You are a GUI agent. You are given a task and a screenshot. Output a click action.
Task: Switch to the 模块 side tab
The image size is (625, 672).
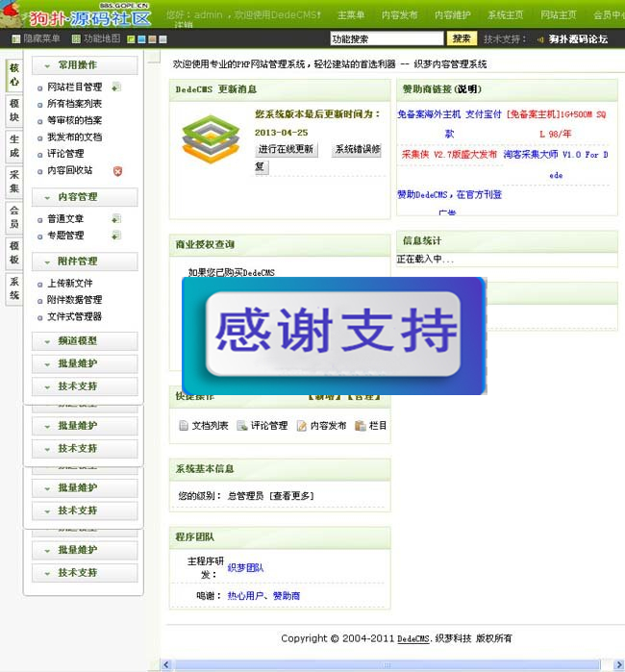click(x=14, y=111)
